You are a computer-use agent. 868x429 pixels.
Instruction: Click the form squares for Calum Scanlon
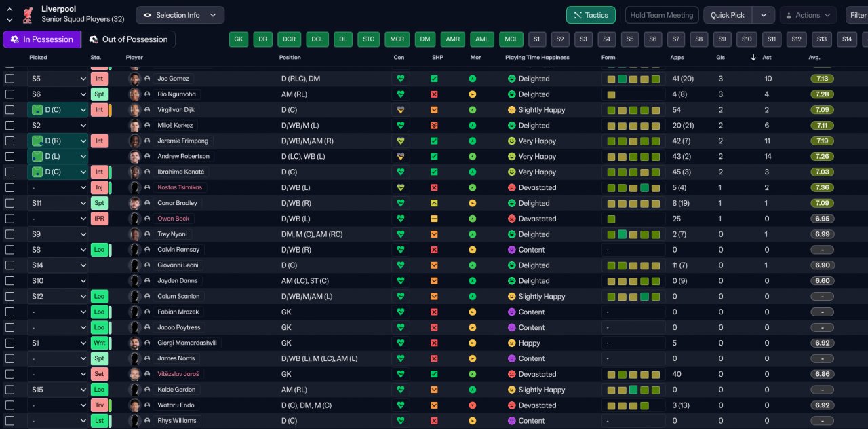(633, 297)
